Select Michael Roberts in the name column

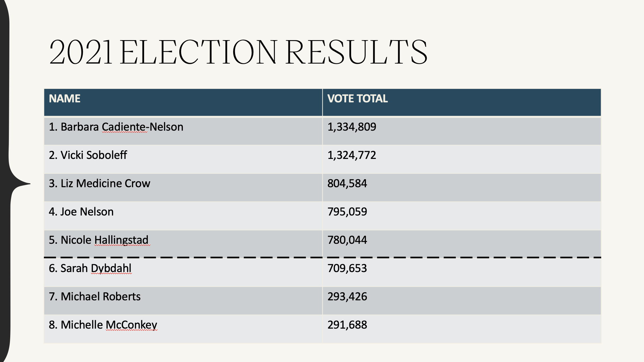(94, 297)
